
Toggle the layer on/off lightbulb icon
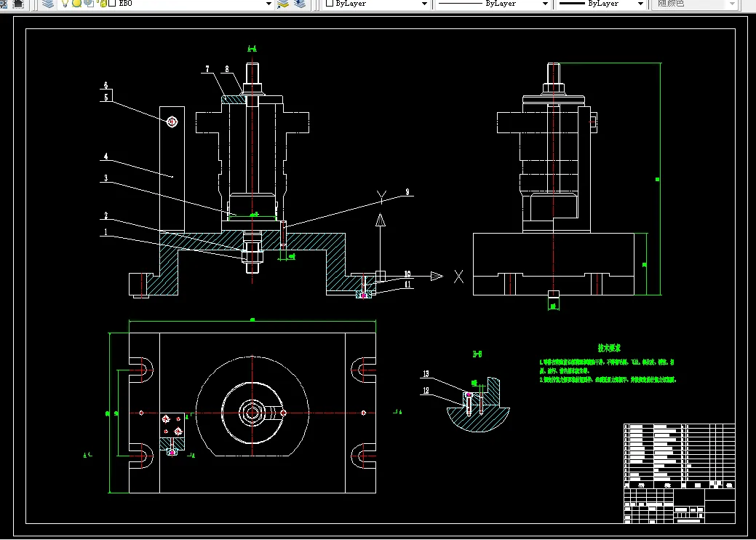click(65, 4)
